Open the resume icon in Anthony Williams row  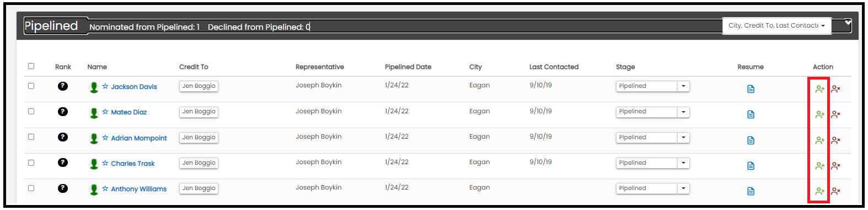tap(751, 191)
